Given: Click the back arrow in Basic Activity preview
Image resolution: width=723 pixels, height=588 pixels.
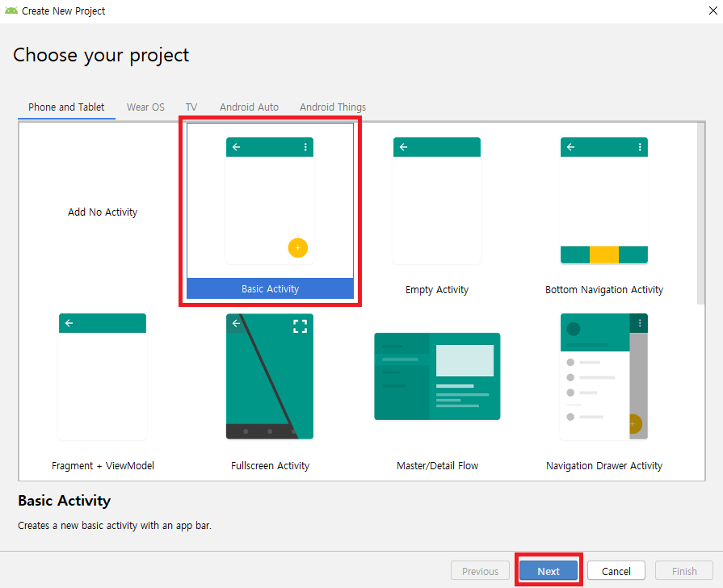Looking at the screenshot, I should (237, 147).
